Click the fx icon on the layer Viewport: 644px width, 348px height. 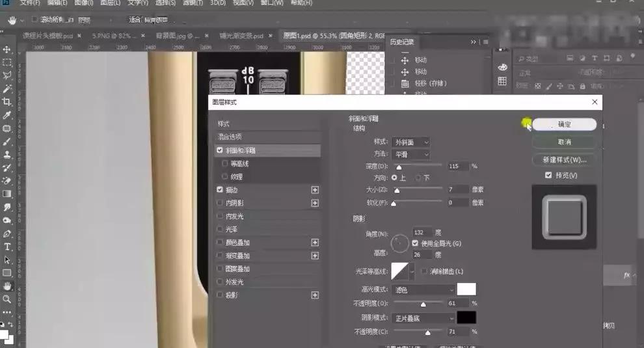coord(626,275)
